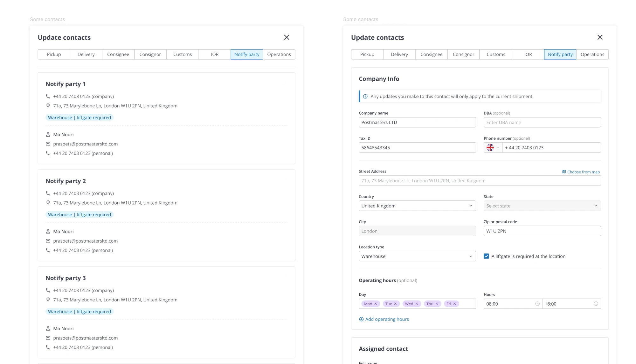Remove Mon from operating days
Viewport: 636px width, 364px height.
point(376,304)
